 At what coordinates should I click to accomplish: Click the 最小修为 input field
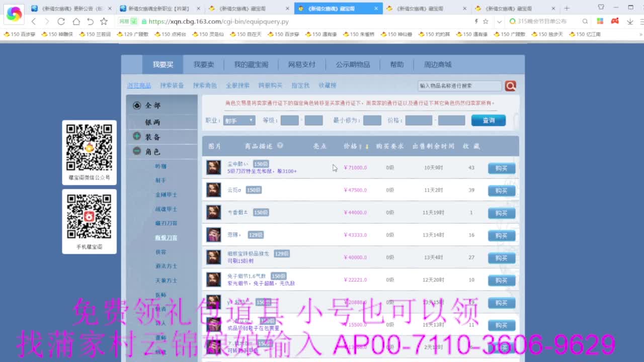click(372, 121)
